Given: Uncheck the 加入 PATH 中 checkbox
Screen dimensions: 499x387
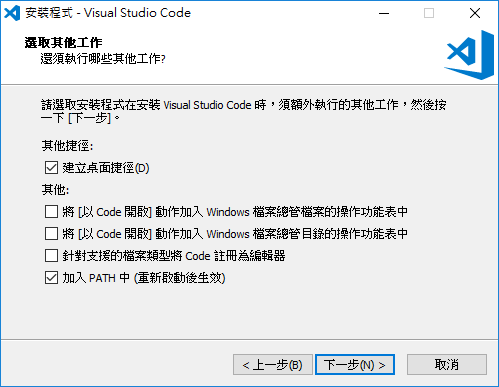Looking at the screenshot, I should point(51,278).
